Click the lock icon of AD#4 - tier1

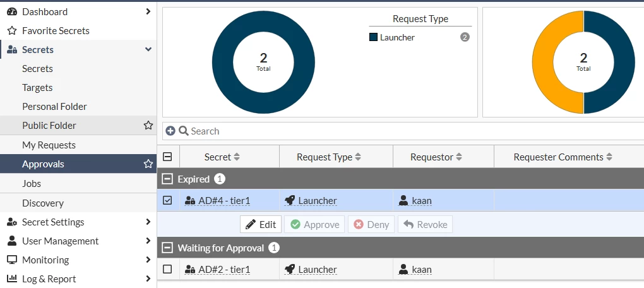click(190, 201)
